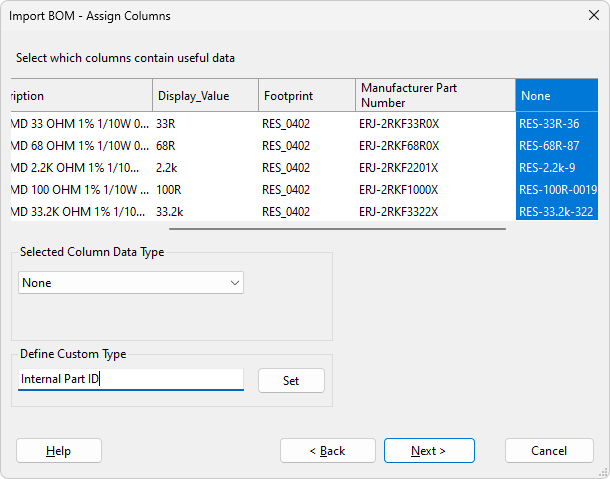Click the Define Custom Type text field
Screen dimensions: 610x479
point(131,379)
